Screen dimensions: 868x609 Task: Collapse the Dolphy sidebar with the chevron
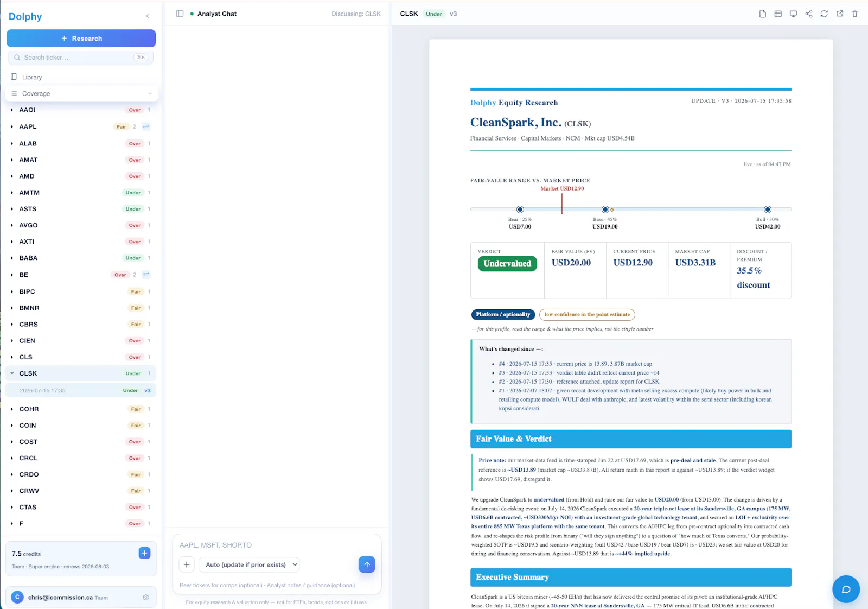(148, 16)
